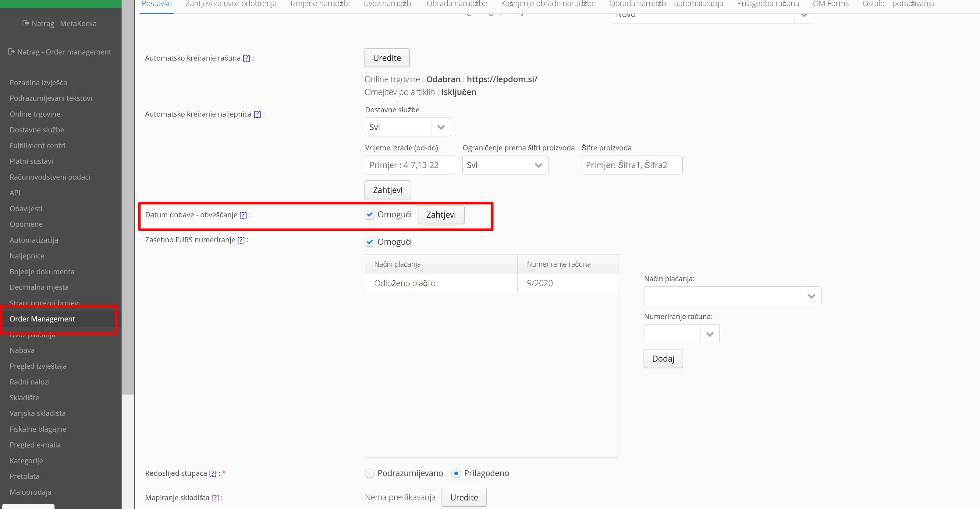Open help [?] for Mapiranje skladišta
Viewport: 980px width, 509px height.
point(215,498)
